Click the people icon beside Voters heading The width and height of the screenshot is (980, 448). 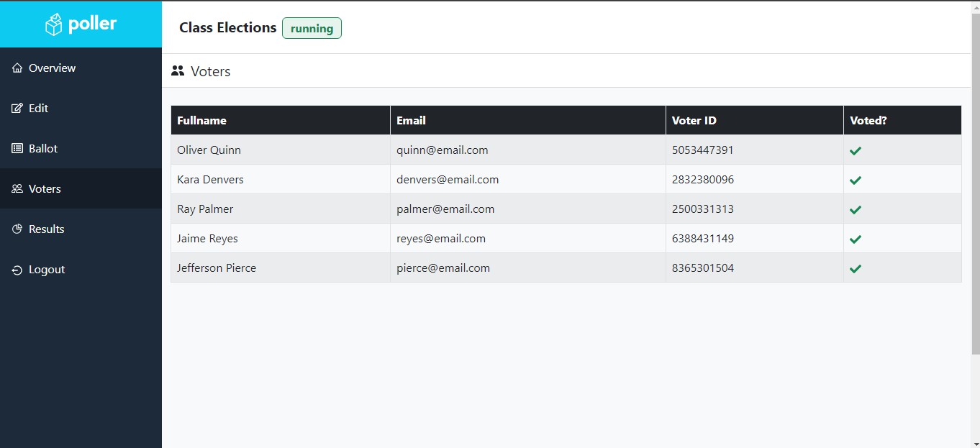coord(178,70)
